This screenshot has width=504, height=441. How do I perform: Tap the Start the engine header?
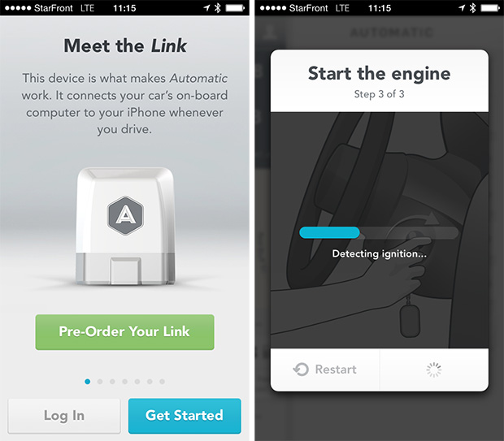pyautogui.click(x=380, y=74)
